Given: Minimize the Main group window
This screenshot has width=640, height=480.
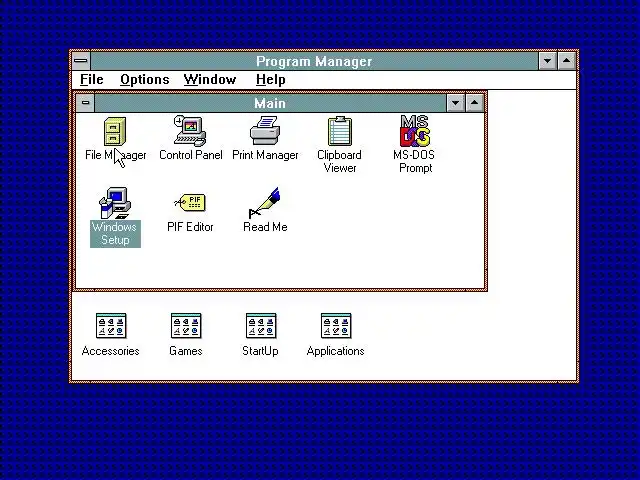Looking at the screenshot, I should point(456,103).
